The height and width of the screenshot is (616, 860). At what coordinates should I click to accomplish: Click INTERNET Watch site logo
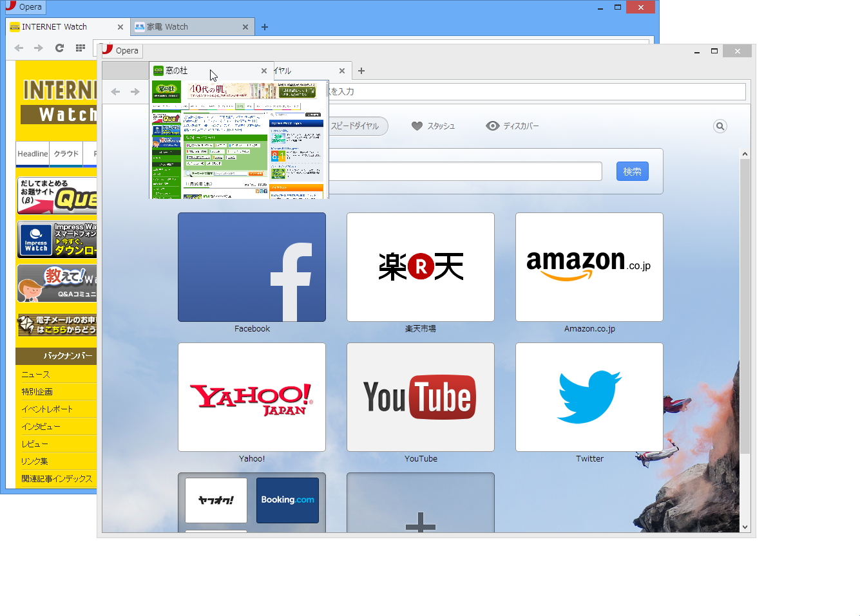click(x=59, y=101)
